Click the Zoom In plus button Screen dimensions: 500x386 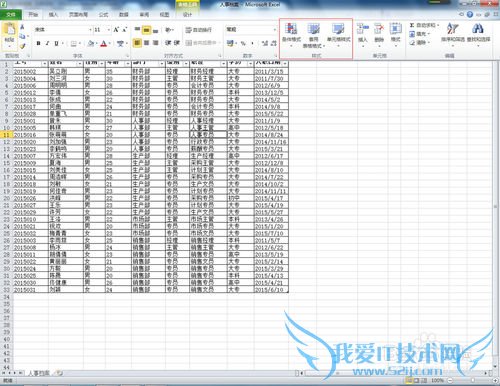coord(495,380)
